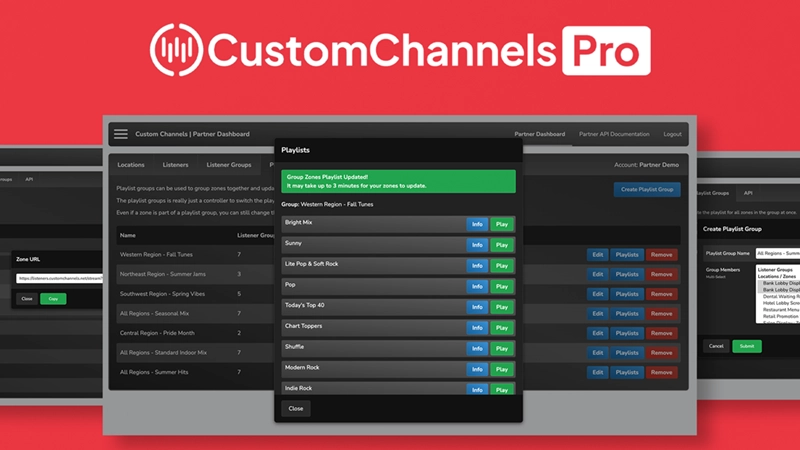The image size is (800, 450).
Task: Play the Pop playlist
Action: [502, 287]
